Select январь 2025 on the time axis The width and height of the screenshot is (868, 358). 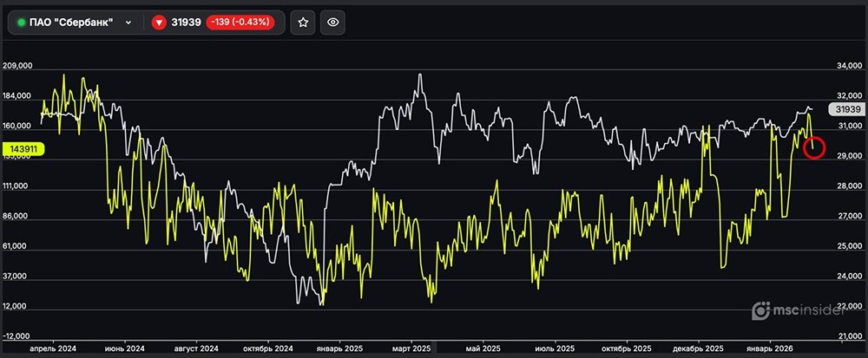[x=339, y=349]
